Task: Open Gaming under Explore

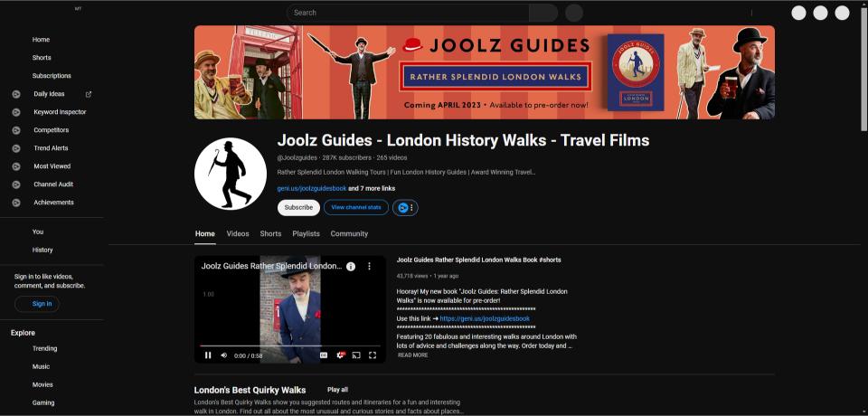Action: (x=43, y=403)
